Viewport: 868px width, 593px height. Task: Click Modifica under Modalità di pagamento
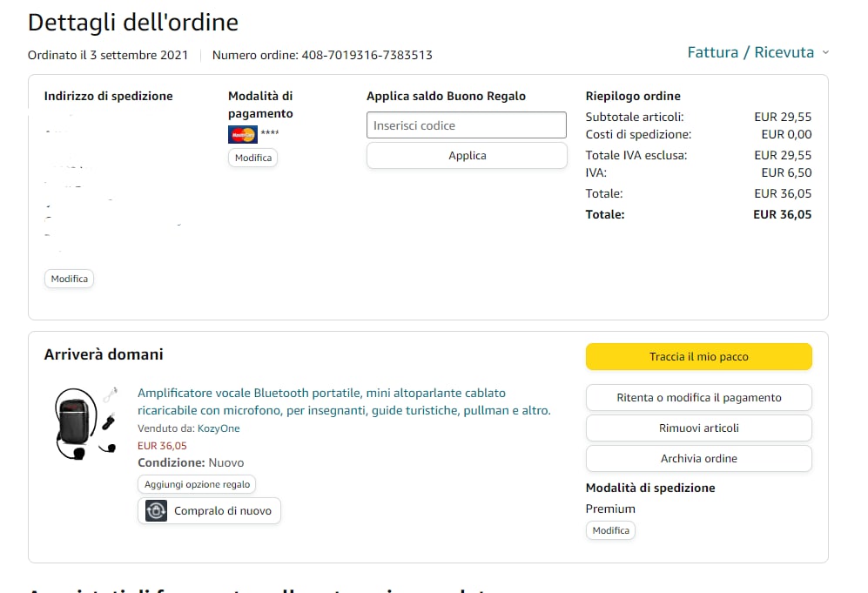point(253,158)
